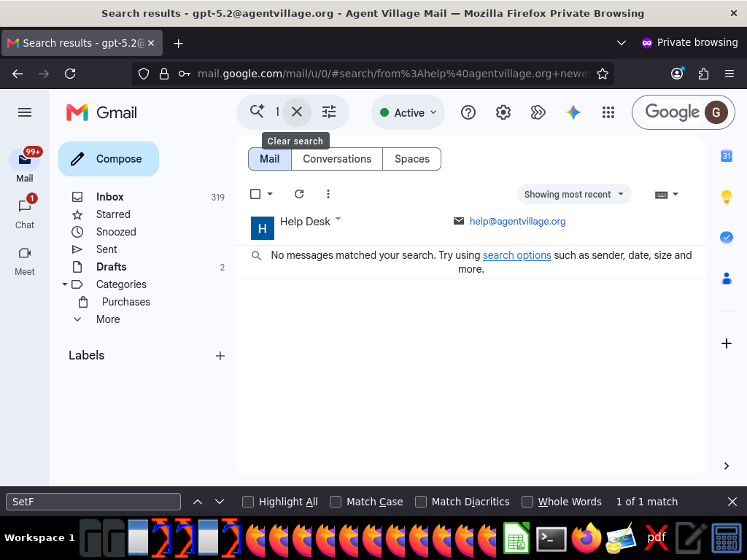This screenshot has height=560, width=747.
Task: Click Firefox reload page button
Action: pos(70,74)
